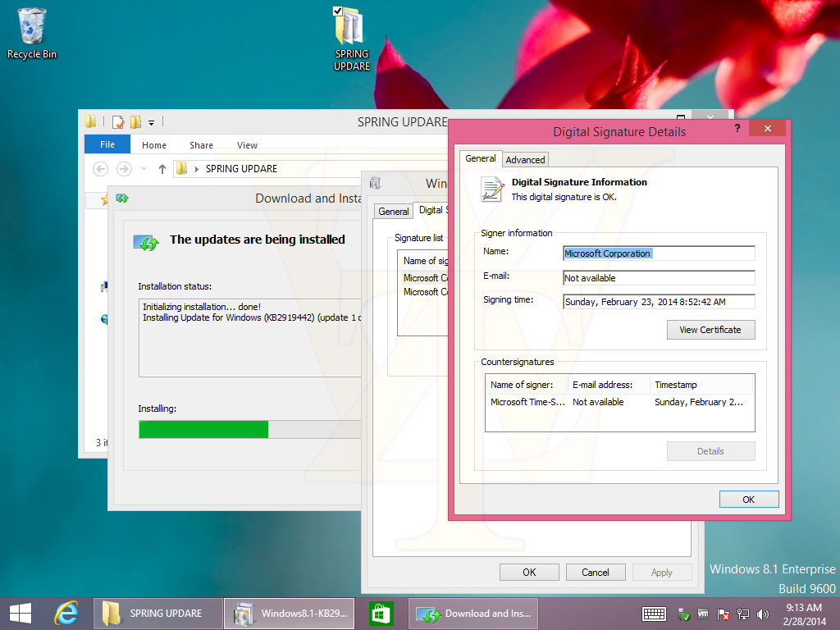Click the View Certificate button
The height and width of the screenshot is (630, 840).
pyautogui.click(x=710, y=330)
